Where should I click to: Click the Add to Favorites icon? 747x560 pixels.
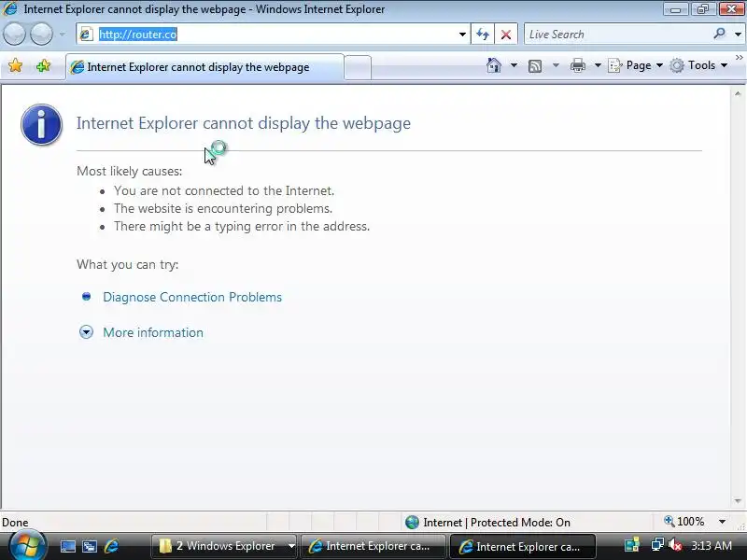[43, 65]
